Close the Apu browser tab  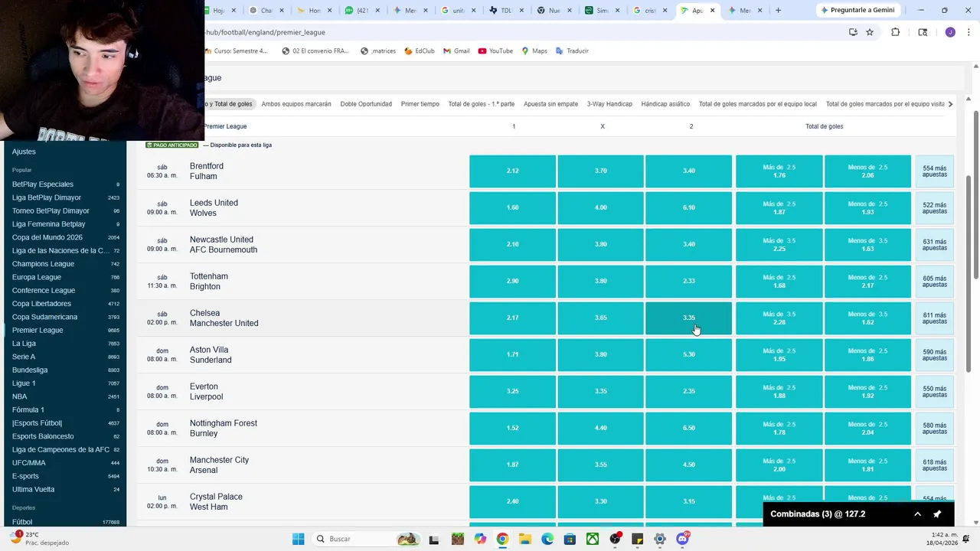[712, 11]
